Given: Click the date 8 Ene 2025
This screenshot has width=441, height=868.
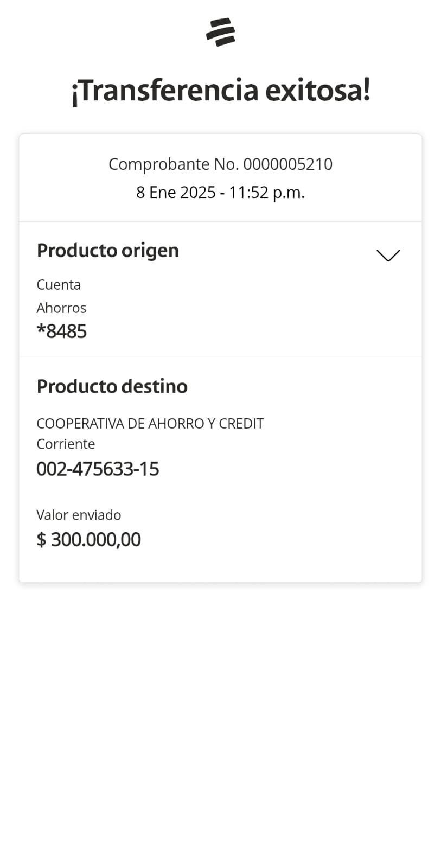Looking at the screenshot, I should pyautogui.click(x=176, y=193).
